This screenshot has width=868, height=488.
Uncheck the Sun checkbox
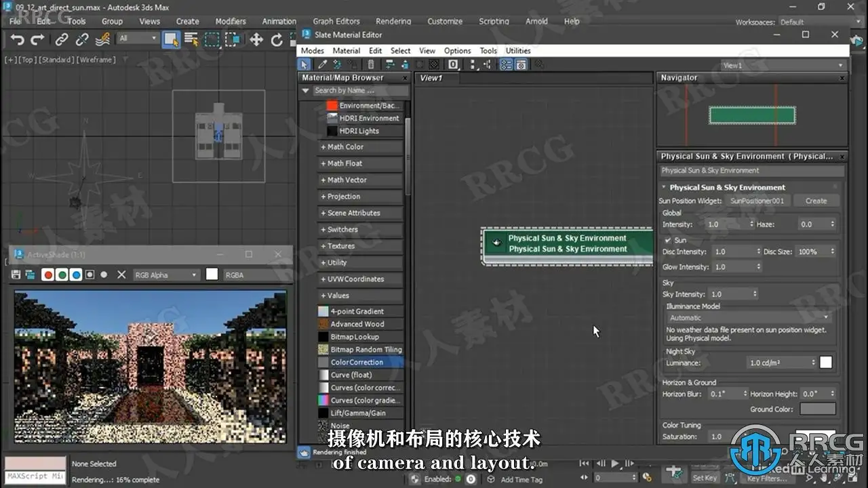[668, 240]
